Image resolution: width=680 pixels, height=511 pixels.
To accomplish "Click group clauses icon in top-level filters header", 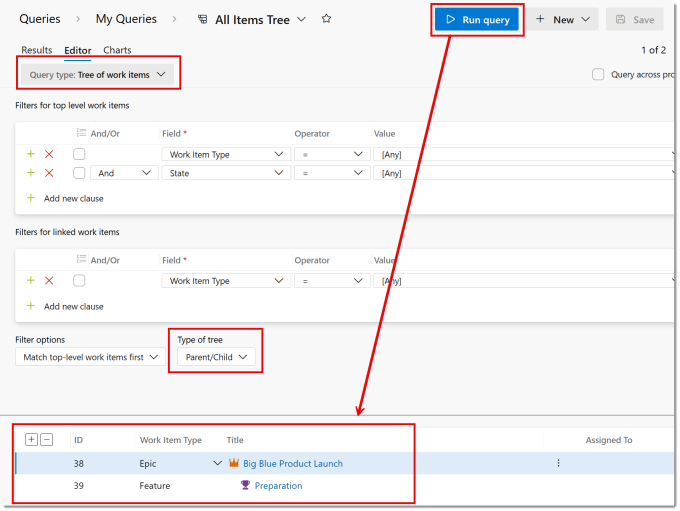I will click(x=81, y=133).
